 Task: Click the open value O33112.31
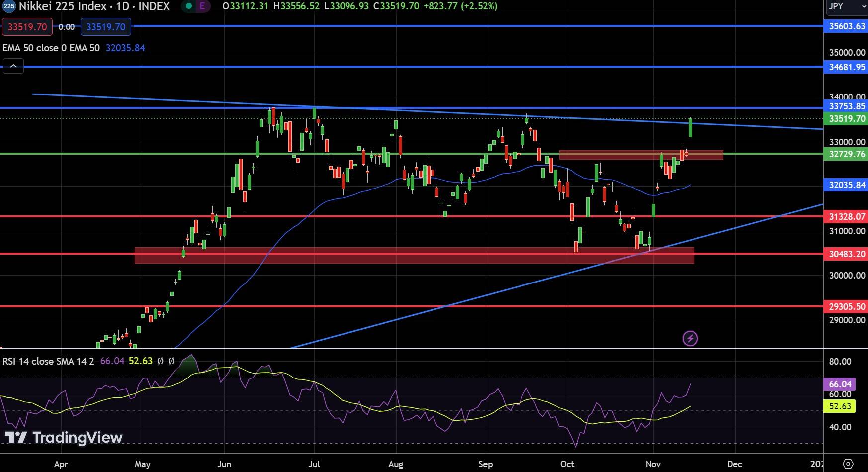(246, 6)
